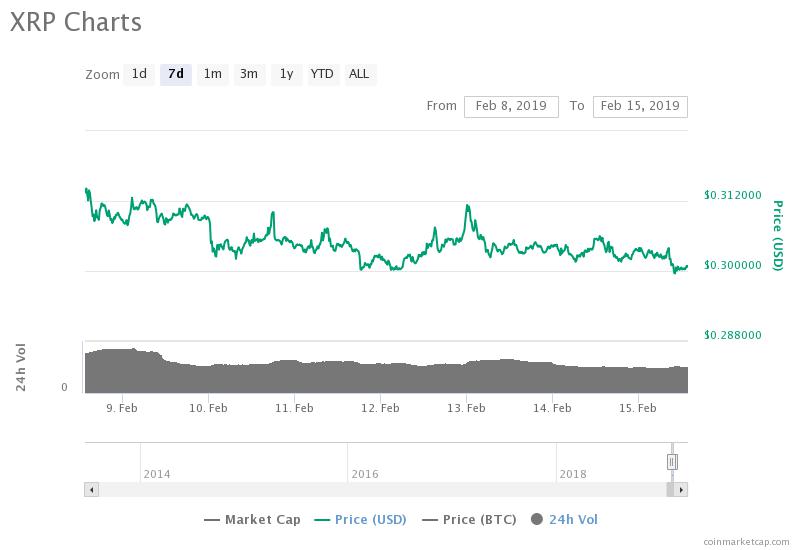Click the To date field Feb 15, 2019
Screen dimensions: 800x550
640,107
